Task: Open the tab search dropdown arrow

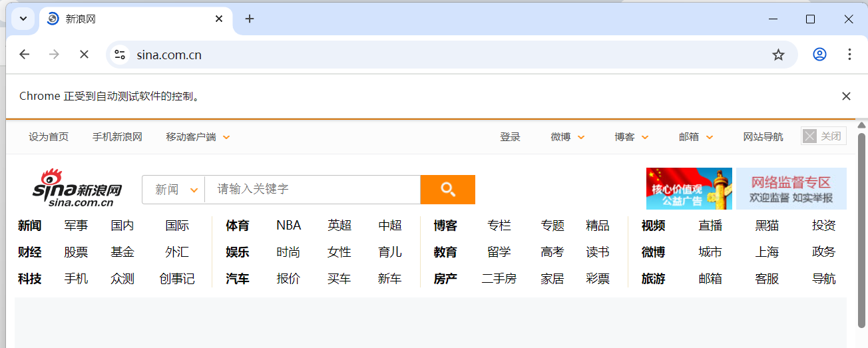Action: pyautogui.click(x=23, y=19)
